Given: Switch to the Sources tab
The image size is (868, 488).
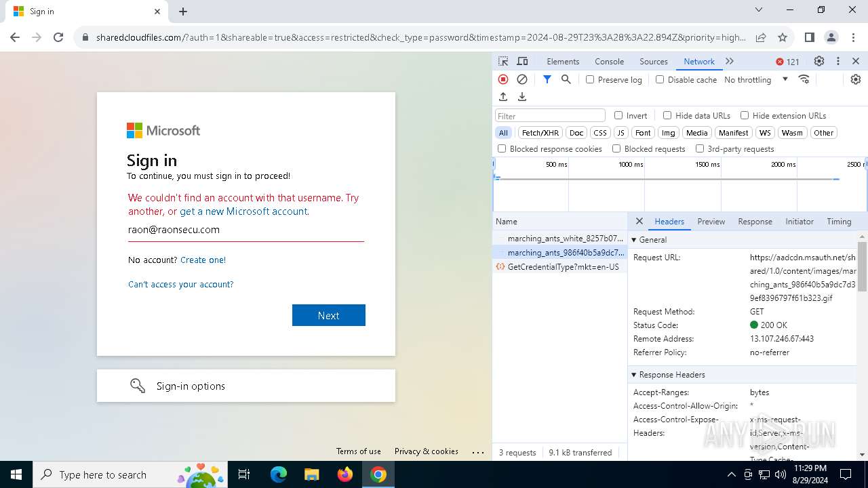Looking at the screenshot, I should coord(654,61).
